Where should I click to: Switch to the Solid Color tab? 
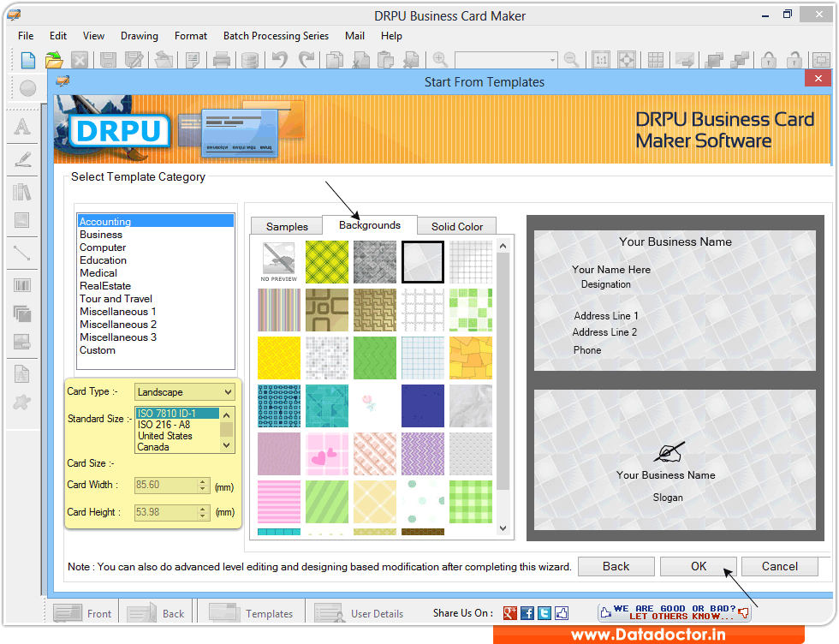point(457,226)
